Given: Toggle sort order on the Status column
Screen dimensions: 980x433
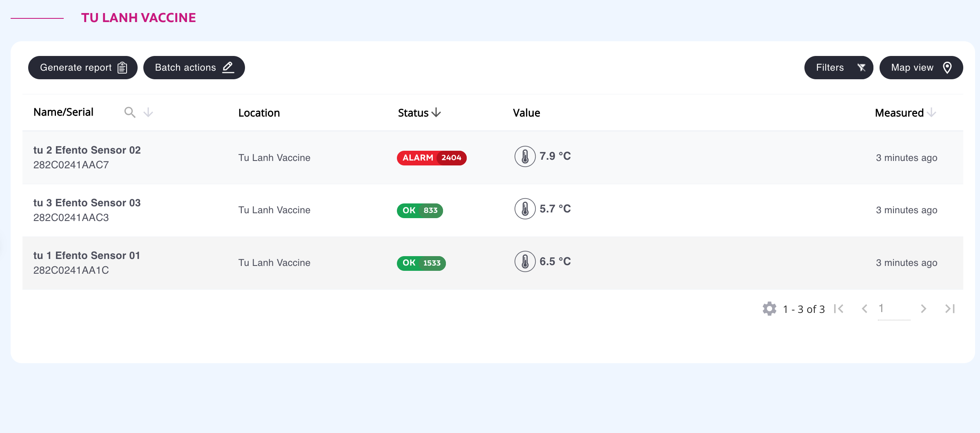Looking at the screenshot, I should point(436,112).
